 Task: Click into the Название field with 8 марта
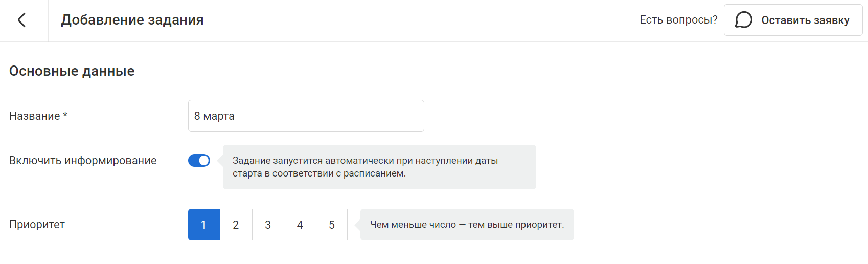pyautogui.click(x=306, y=116)
